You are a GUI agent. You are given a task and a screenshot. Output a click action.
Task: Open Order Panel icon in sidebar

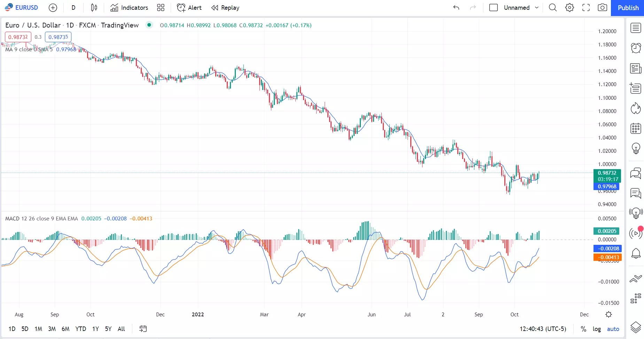[x=636, y=278]
